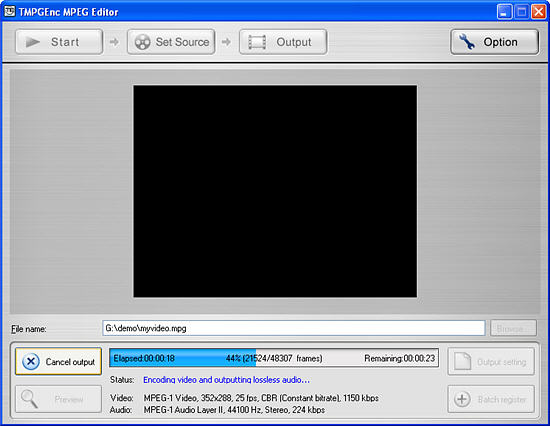Click the arrow between Set Source and Output
This screenshot has height=426, width=550.
[226, 42]
